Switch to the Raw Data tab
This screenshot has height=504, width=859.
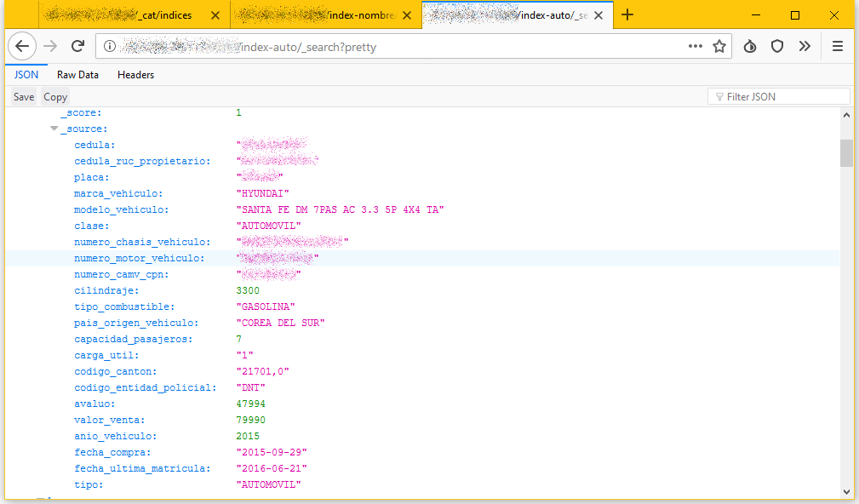(77, 75)
